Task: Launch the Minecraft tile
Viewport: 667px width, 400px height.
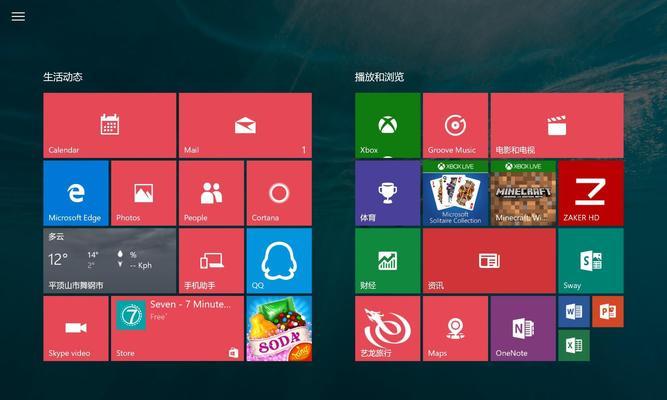Action: pos(523,193)
